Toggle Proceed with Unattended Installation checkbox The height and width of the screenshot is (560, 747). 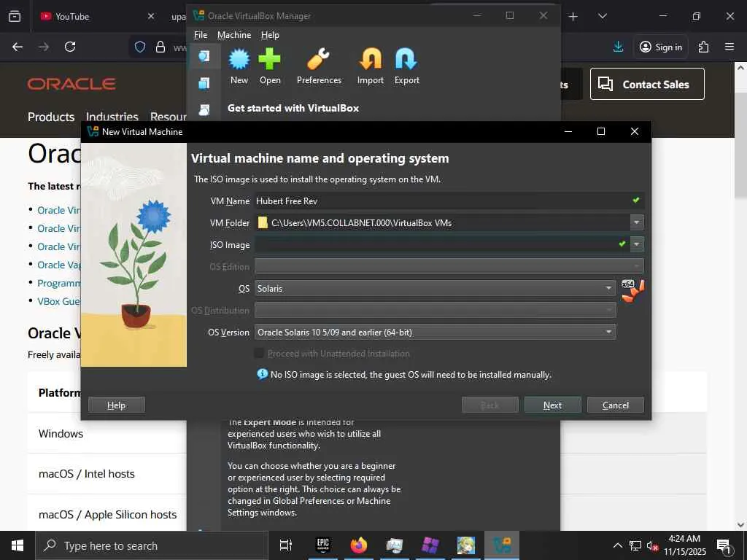coord(259,354)
